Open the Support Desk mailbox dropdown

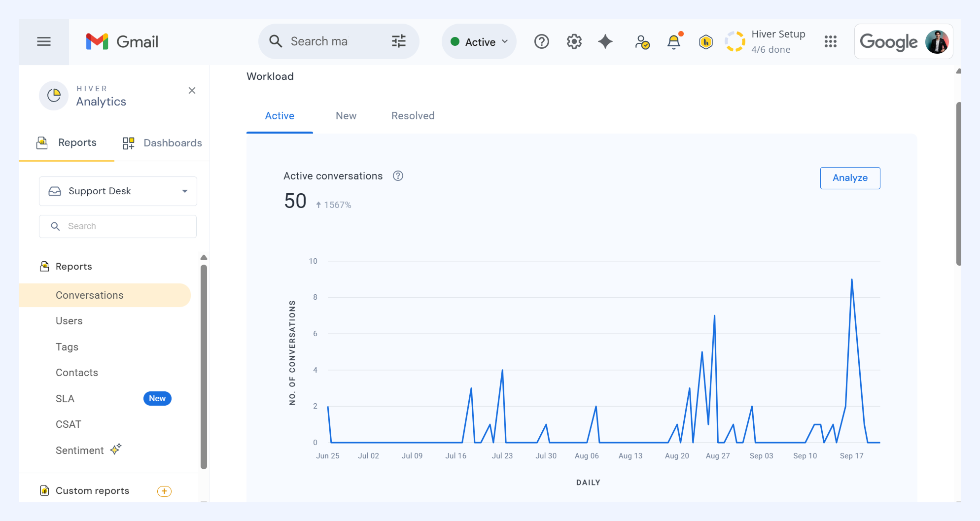coord(118,191)
